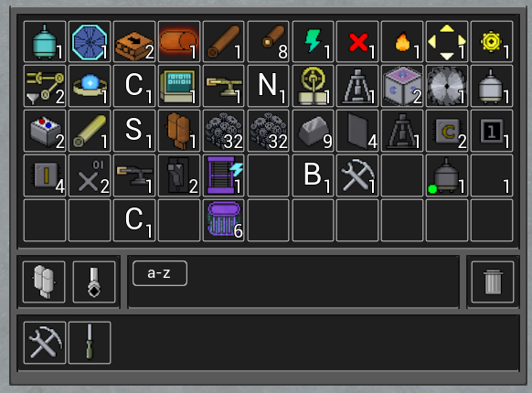
Task: Click the letter B item slot
Action: [314, 175]
